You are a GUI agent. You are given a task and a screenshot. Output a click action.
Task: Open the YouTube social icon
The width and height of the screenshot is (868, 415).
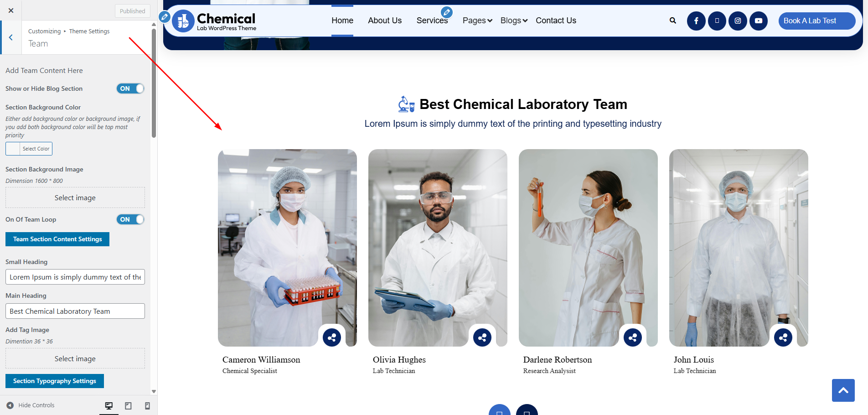[x=759, y=21]
